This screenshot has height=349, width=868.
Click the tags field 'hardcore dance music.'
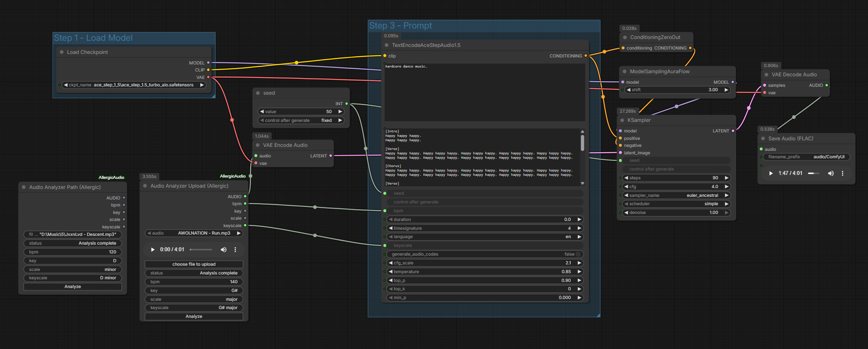[x=485, y=93]
